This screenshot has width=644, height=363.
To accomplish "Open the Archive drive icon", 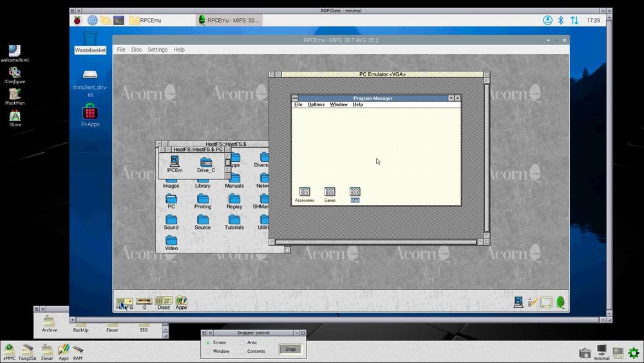I will coord(50,324).
